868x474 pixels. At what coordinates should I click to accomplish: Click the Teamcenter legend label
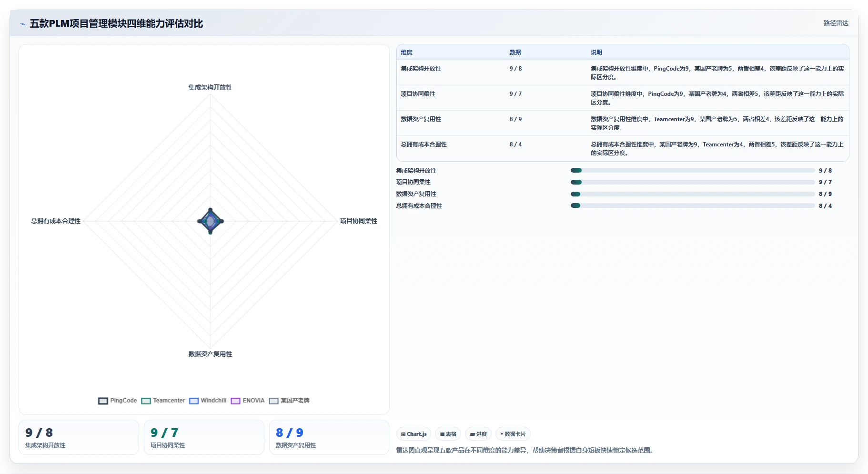pos(169,401)
